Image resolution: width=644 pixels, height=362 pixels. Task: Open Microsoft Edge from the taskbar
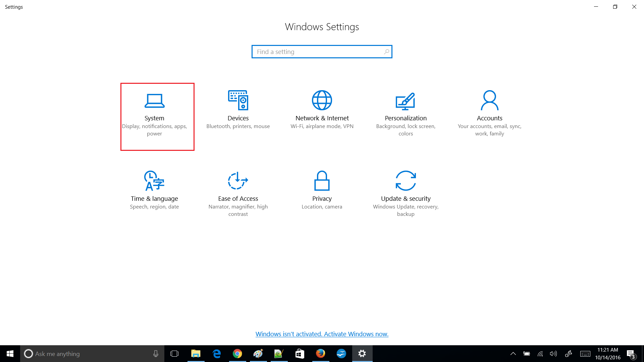[217, 354]
